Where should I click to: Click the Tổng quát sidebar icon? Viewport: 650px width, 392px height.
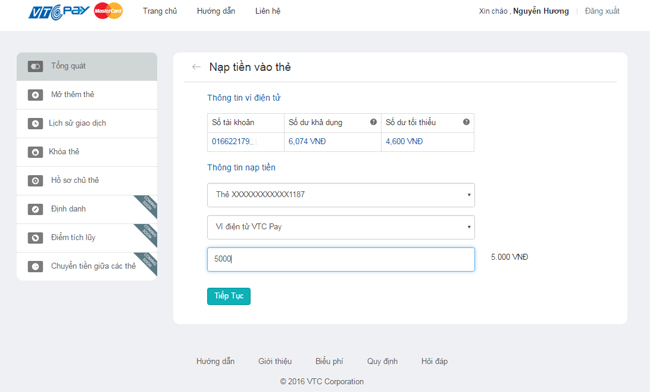click(35, 66)
